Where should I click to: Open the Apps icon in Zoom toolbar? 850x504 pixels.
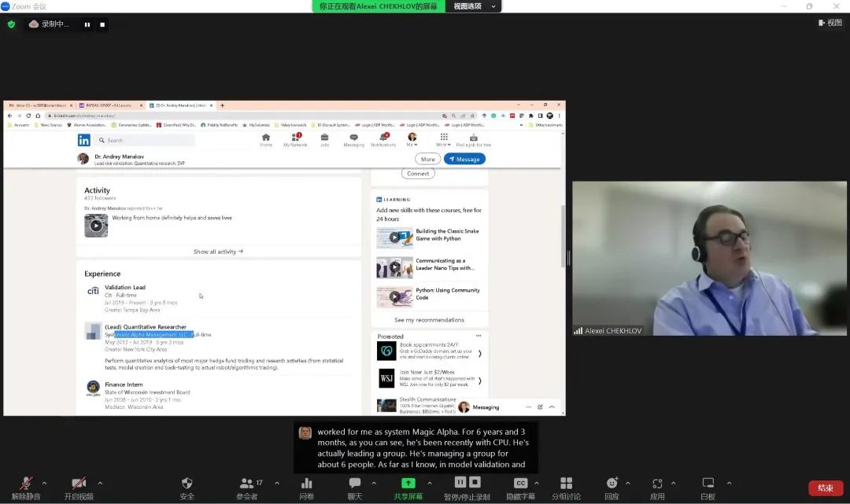[x=657, y=483]
